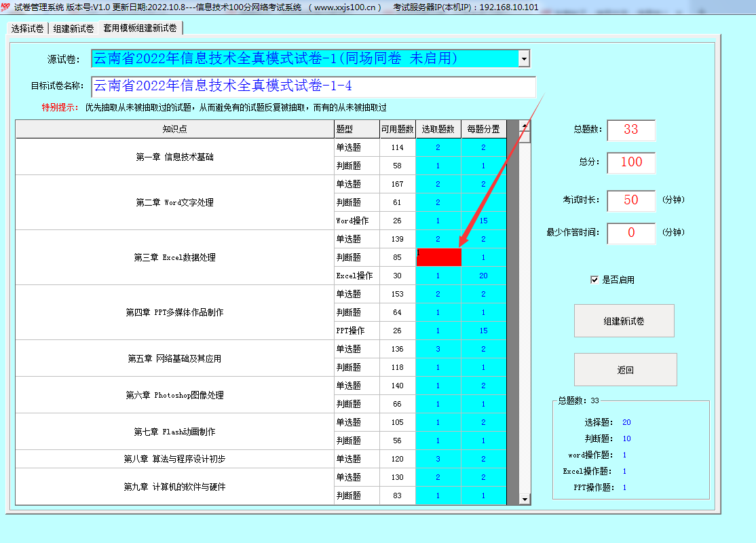
Task: Click 第九章 判断题 选取题数 cell
Action: coord(438,495)
